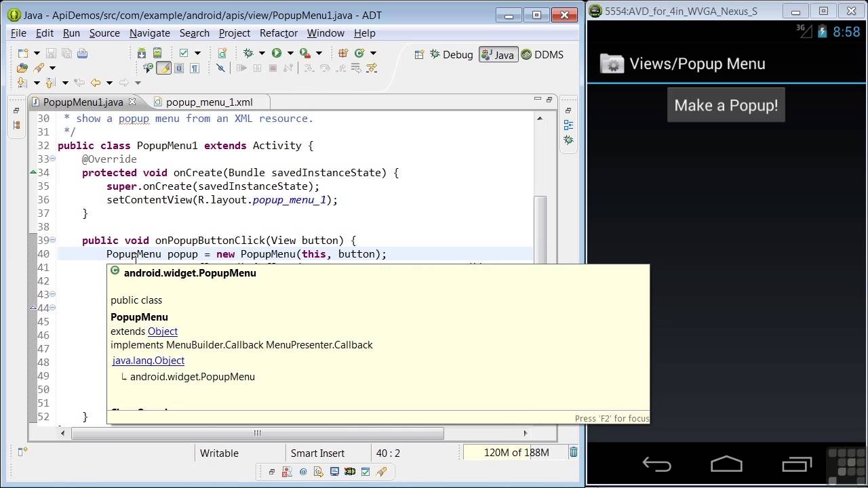Collapse the code fold at line 39
Viewport: 868px width, 488px height.
[52, 240]
